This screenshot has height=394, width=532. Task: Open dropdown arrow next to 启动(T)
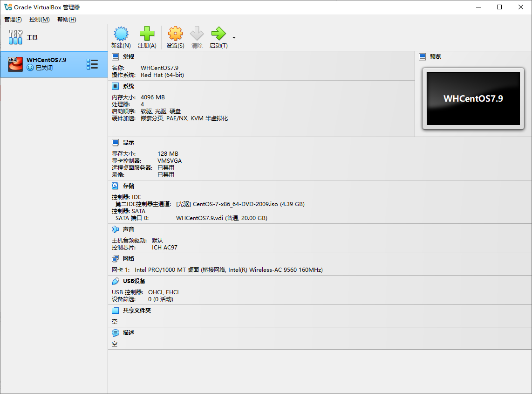click(234, 38)
